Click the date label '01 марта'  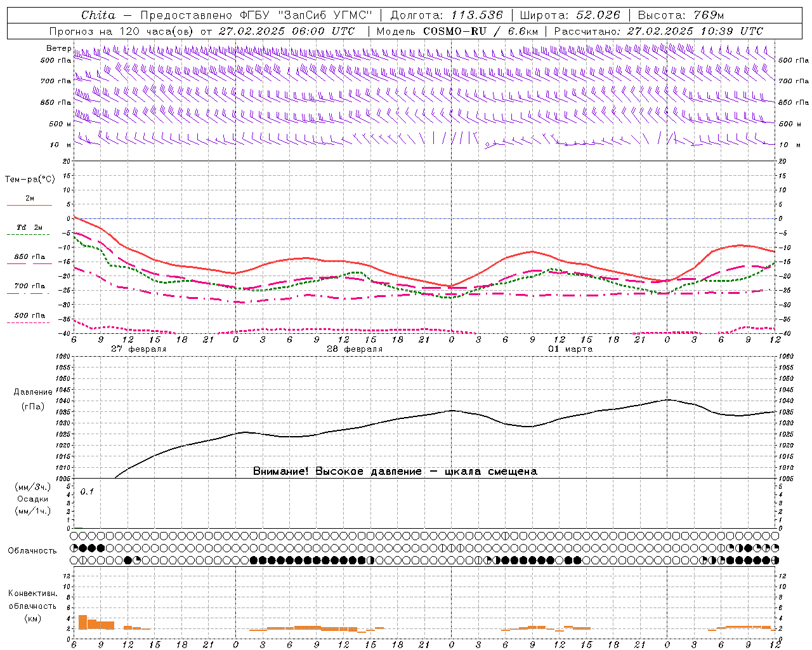(570, 349)
